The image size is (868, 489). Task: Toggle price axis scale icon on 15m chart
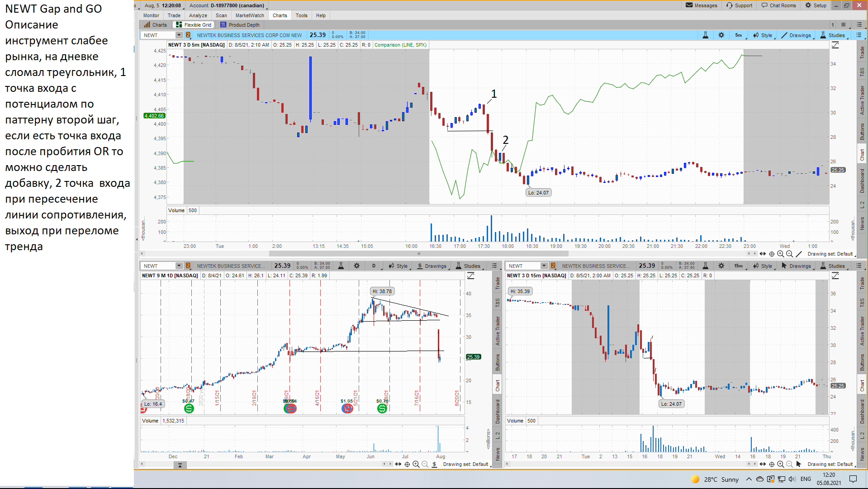click(835, 275)
